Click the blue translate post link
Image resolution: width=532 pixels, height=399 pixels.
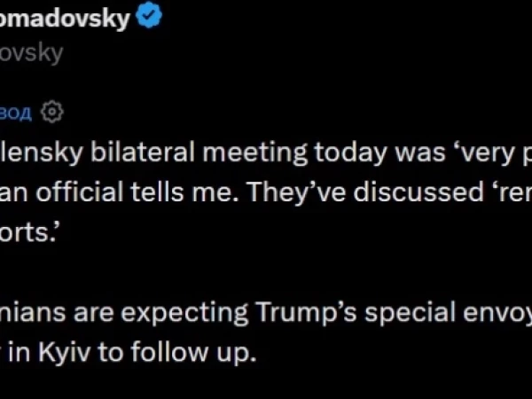click(x=16, y=113)
